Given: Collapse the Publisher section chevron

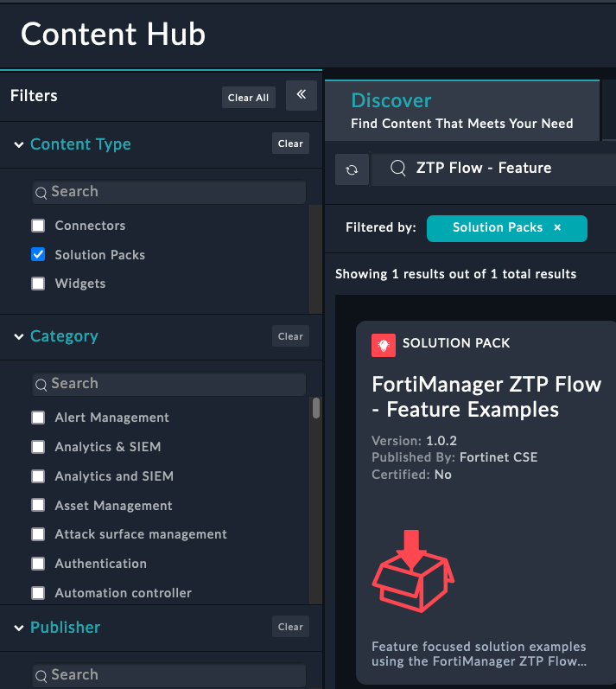Looking at the screenshot, I should point(19,628).
